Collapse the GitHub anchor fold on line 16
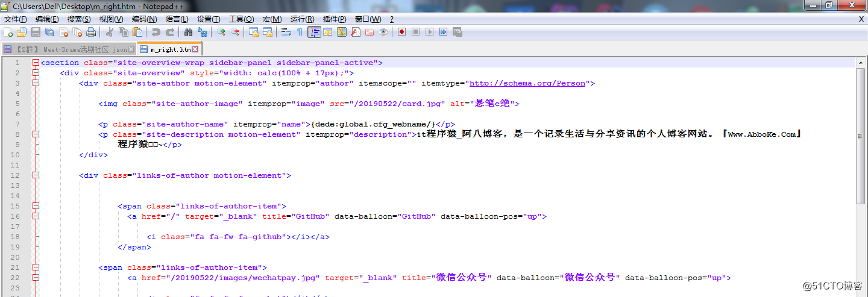The width and height of the screenshot is (868, 297). click(x=36, y=216)
